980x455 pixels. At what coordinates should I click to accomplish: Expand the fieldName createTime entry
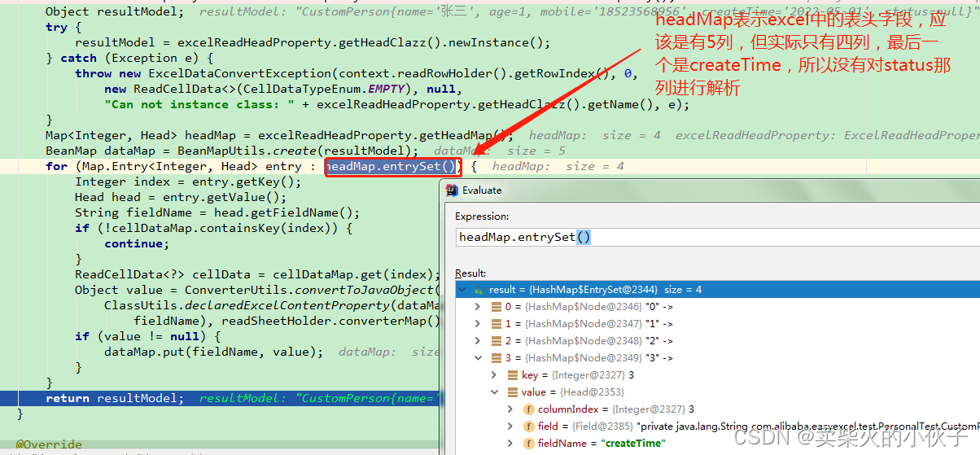coord(511,444)
